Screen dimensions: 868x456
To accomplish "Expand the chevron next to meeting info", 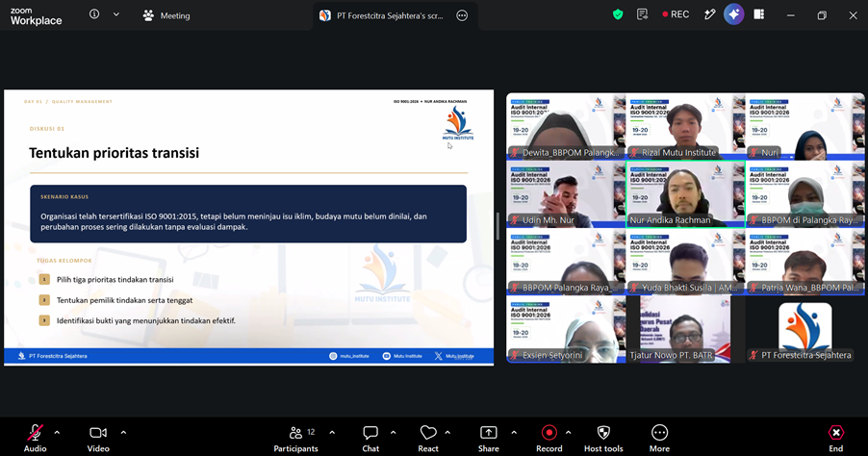I will pyautogui.click(x=116, y=14).
